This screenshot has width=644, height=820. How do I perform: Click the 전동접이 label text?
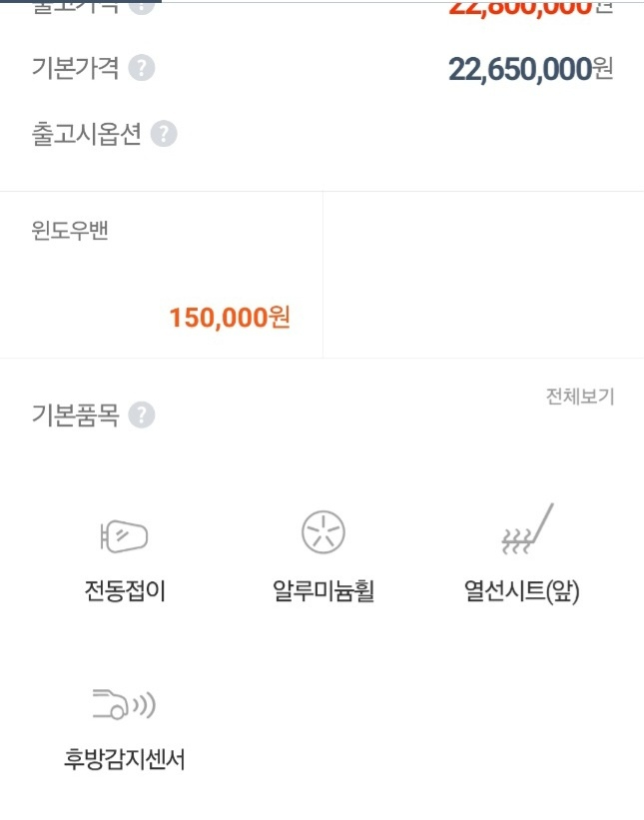(125, 591)
